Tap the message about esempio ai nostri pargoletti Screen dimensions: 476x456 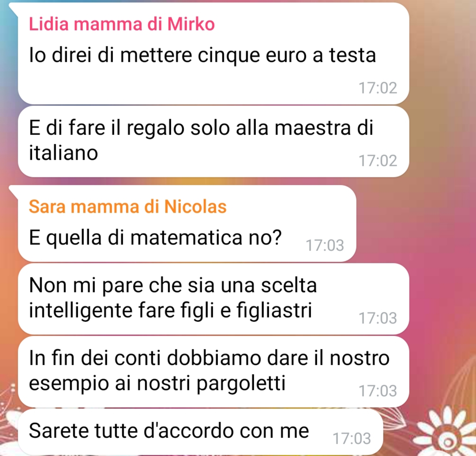214,372
